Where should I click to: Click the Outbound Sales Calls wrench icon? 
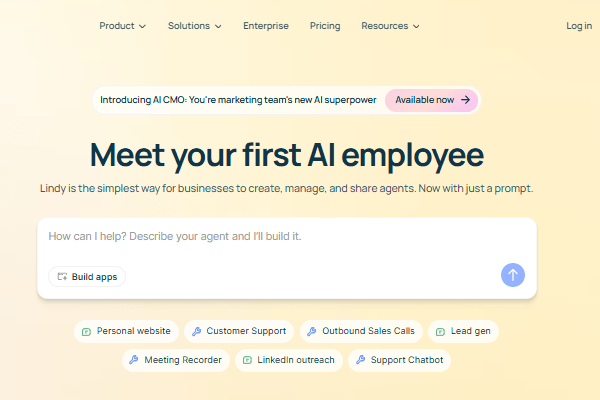(x=312, y=331)
